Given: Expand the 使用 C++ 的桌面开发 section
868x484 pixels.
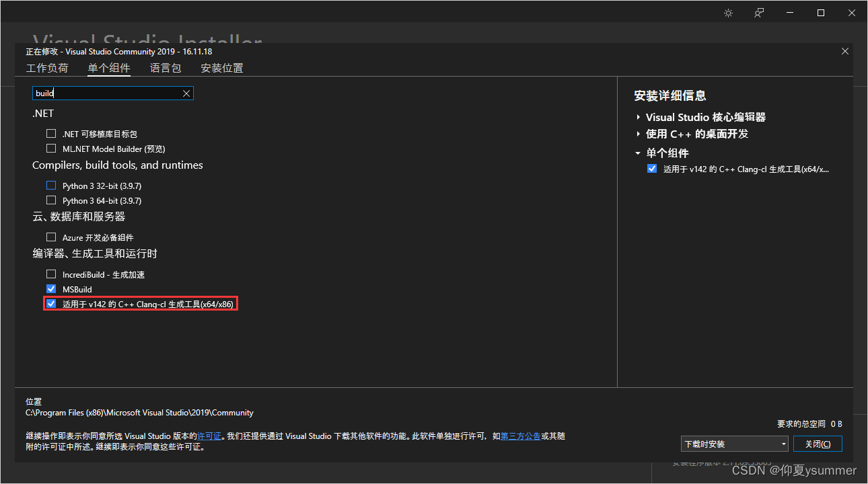Looking at the screenshot, I should point(638,134).
